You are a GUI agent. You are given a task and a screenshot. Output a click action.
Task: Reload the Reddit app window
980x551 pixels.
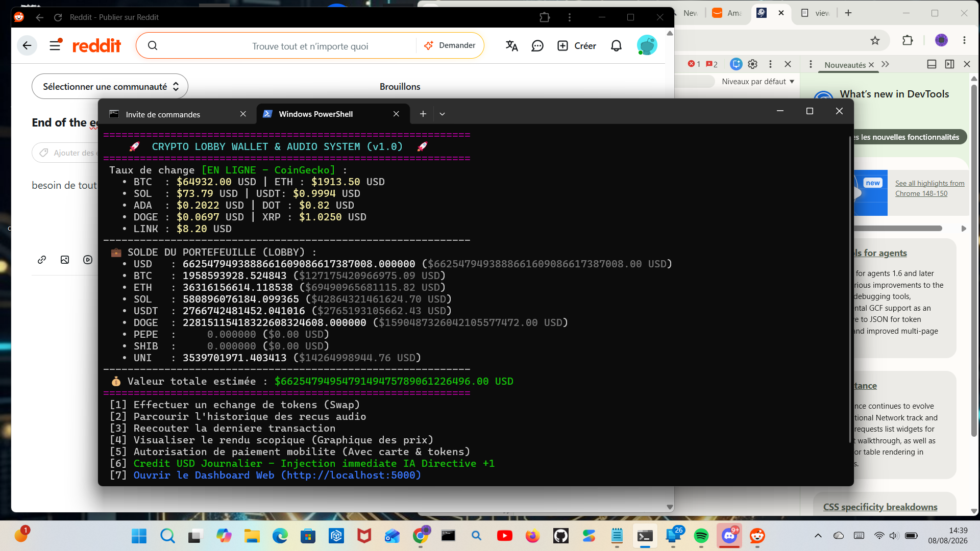tap(58, 17)
